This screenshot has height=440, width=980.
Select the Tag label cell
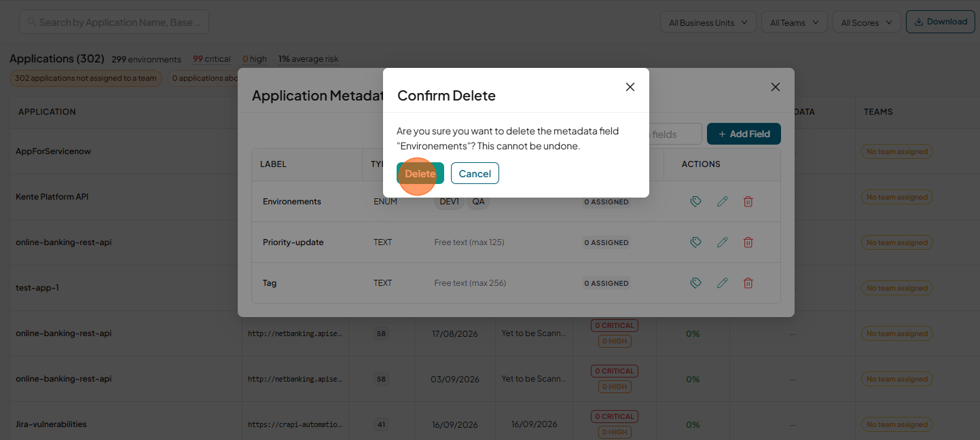click(x=270, y=283)
